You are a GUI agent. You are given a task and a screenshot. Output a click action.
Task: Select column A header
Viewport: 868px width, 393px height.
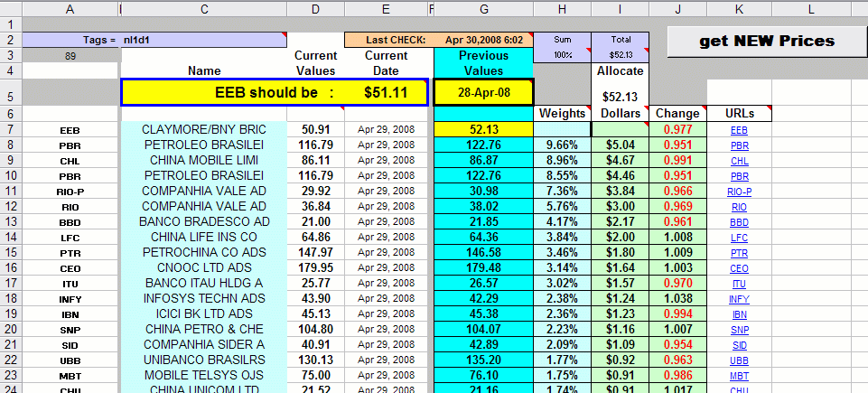70,9
